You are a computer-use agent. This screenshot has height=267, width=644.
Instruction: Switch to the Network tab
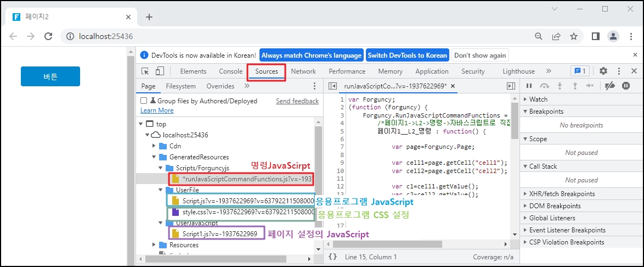click(303, 71)
